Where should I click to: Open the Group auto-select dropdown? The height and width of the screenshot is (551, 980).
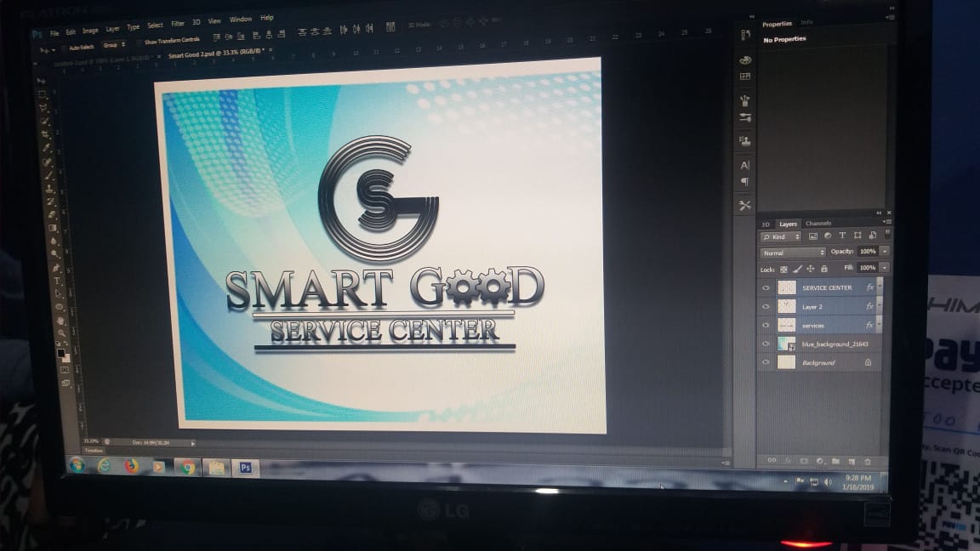pos(114,45)
